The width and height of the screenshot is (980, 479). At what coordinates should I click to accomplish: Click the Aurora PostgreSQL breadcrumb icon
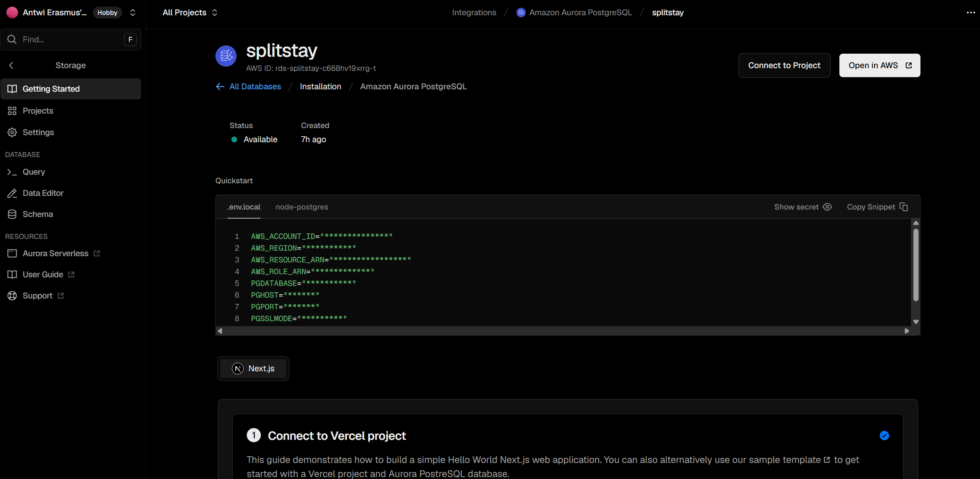point(521,13)
